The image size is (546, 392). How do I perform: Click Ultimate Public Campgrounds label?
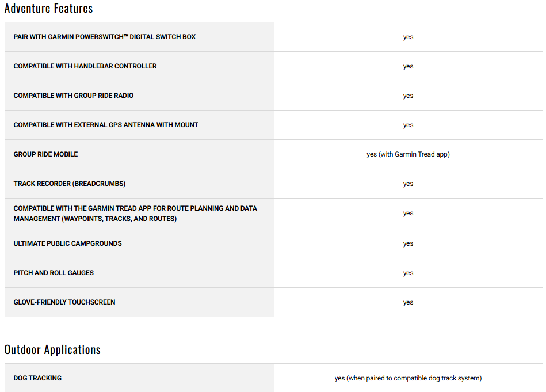point(67,243)
